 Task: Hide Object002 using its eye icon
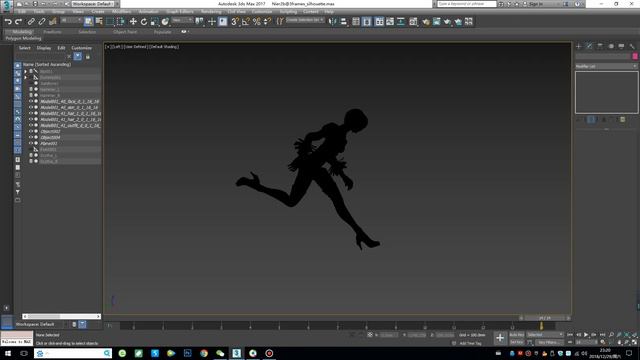click(31, 131)
